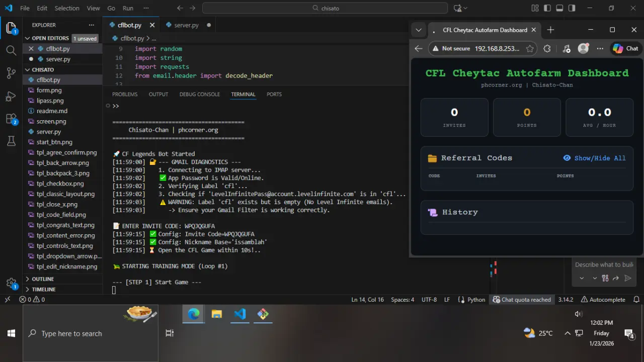Screen dimensions: 644x362
Task: Open the browser extensions puzzle icon
Action: coord(547,49)
